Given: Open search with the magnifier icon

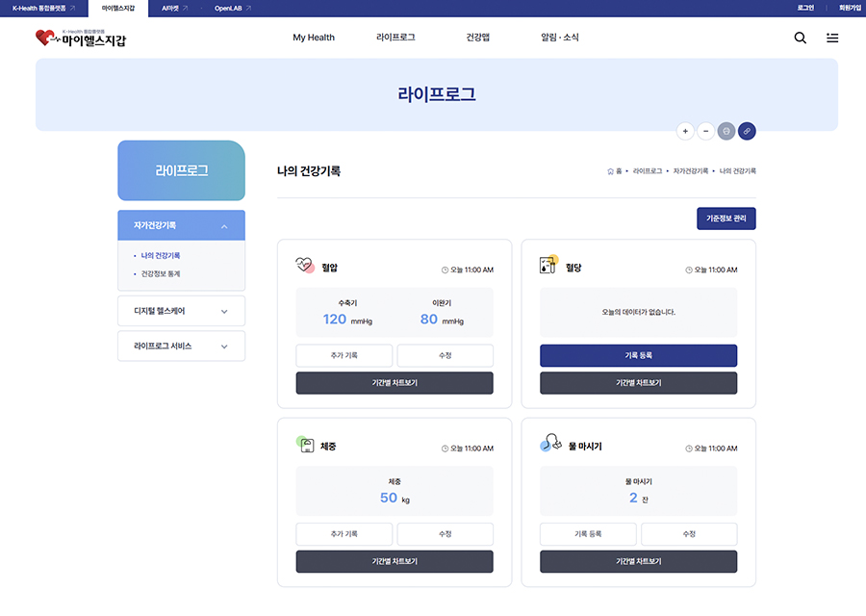Looking at the screenshot, I should click(799, 38).
